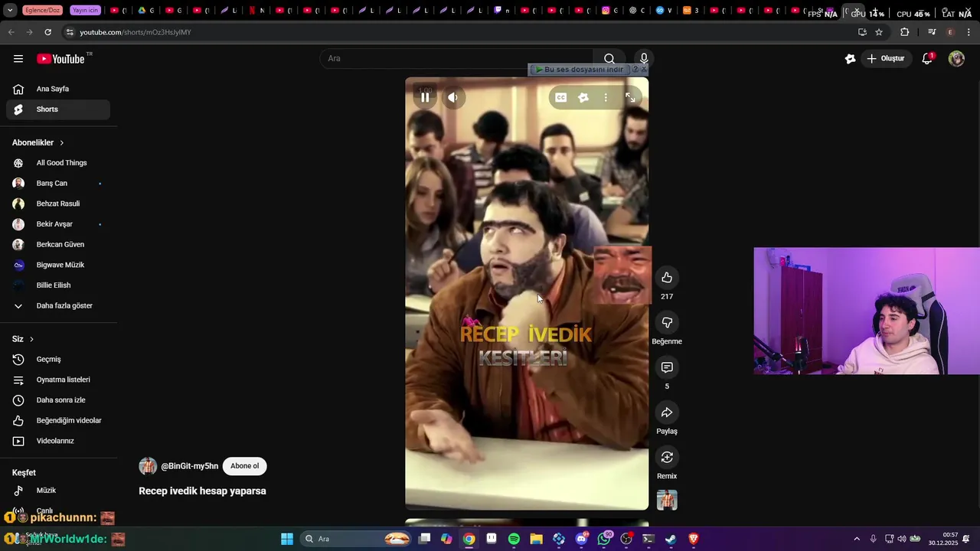980x551 pixels.
Task: Click Bu ses dosyasını indir
Action: point(580,70)
